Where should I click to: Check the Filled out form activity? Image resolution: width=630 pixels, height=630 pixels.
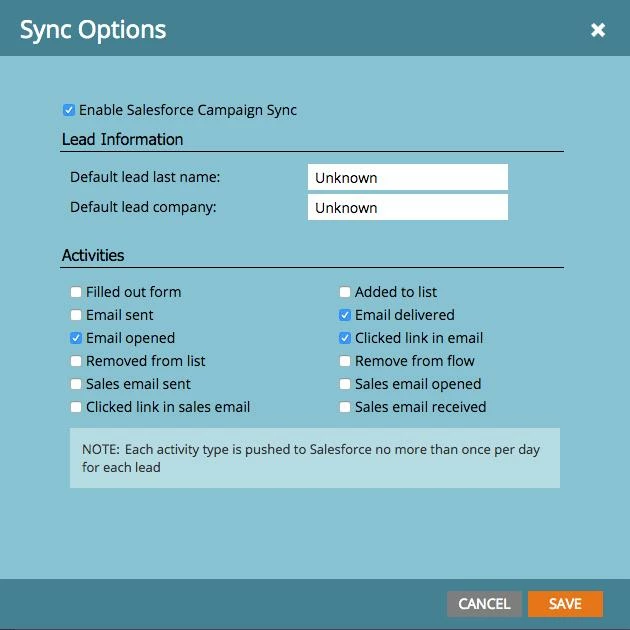tap(76, 292)
